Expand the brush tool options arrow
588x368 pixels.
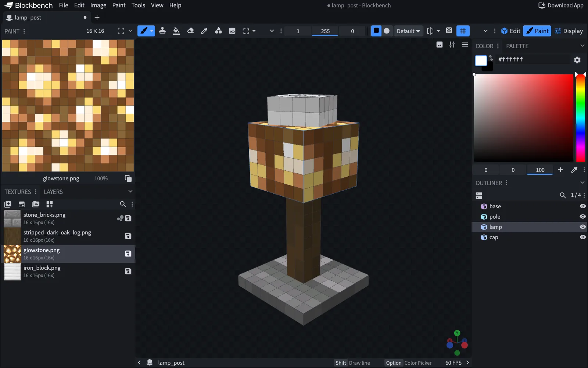152,31
